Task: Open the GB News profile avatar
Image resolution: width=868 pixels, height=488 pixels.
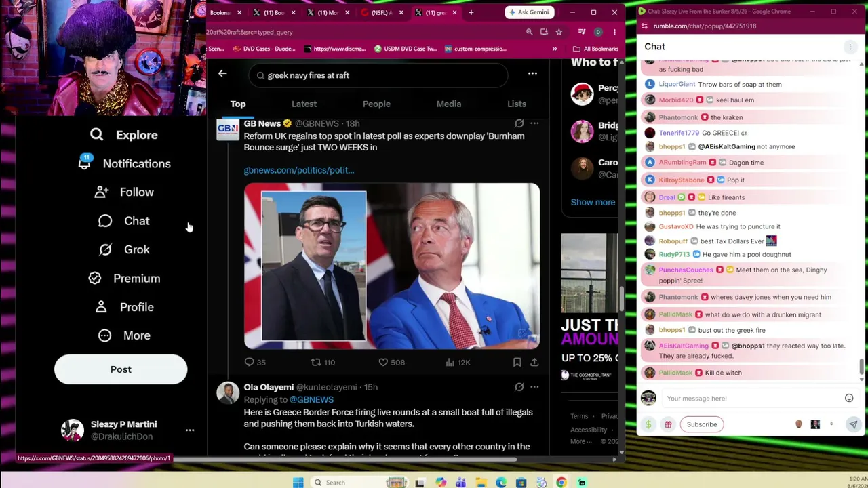Action: coord(228,129)
